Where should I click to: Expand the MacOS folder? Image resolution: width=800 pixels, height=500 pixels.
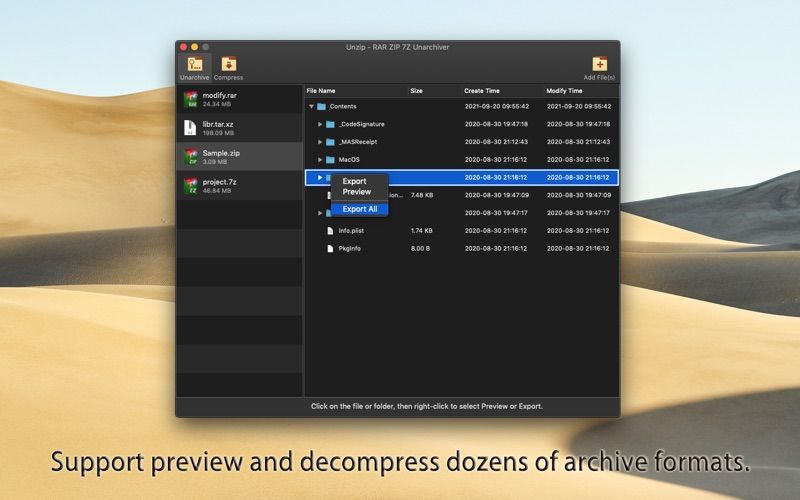click(x=320, y=160)
